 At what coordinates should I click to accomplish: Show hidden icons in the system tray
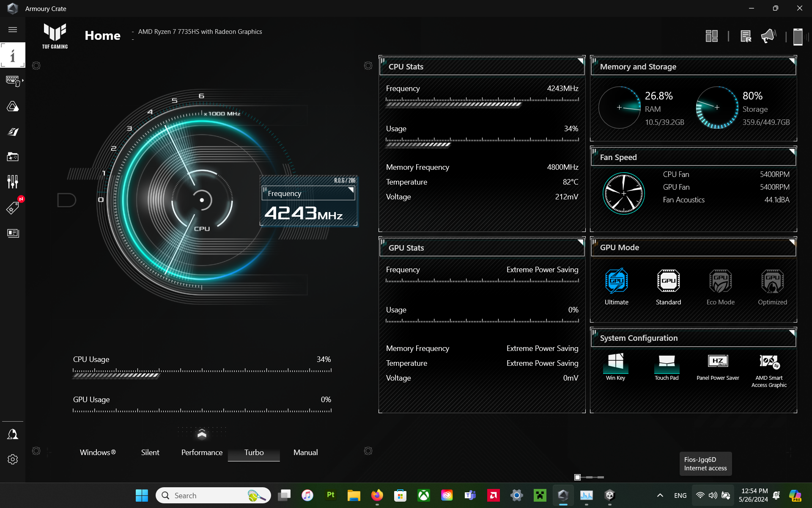[659, 495]
